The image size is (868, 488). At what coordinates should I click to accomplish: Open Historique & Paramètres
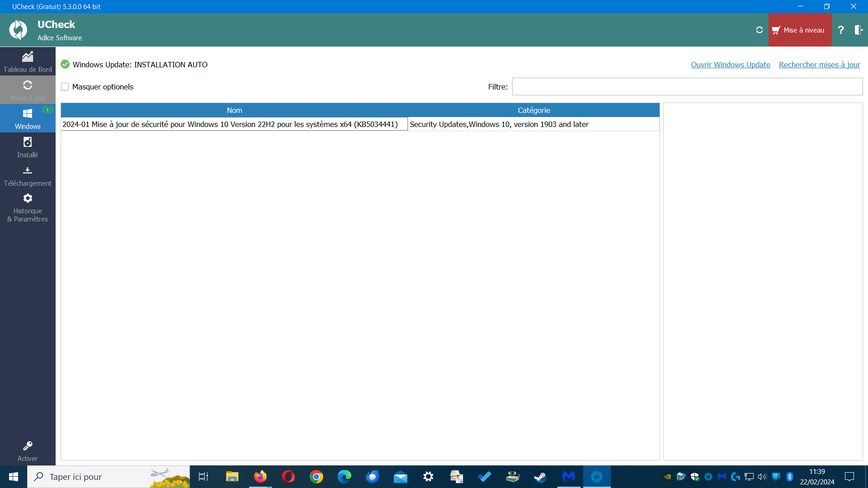coord(28,207)
